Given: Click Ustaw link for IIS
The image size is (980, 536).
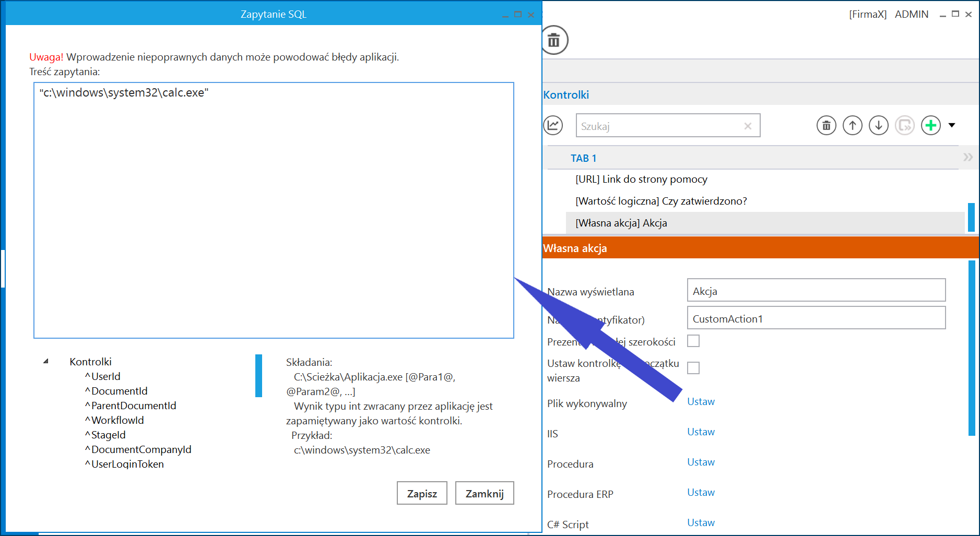Looking at the screenshot, I should (701, 432).
